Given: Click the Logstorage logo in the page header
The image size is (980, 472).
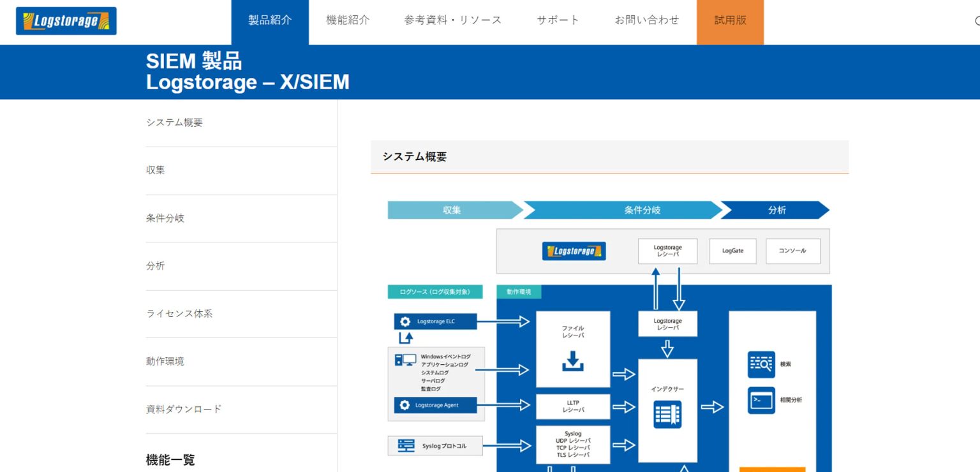Looking at the screenshot, I should tap(66, 20).
